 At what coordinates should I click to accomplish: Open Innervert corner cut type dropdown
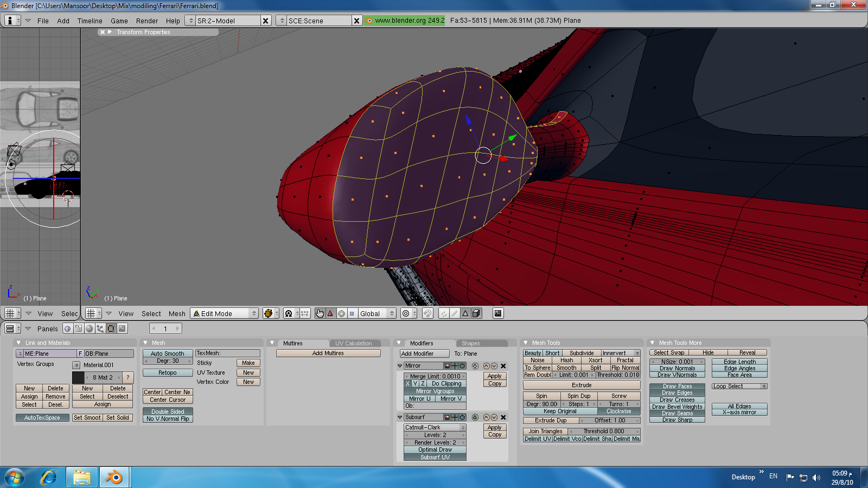(x=621, y=353)
